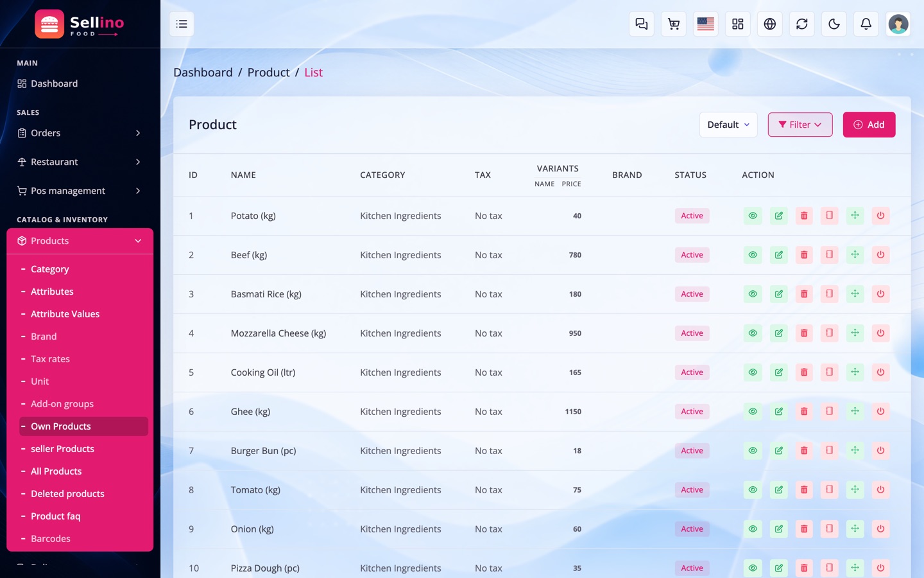This screenshot has height=578, width=924.
Task: Expand the Pos management sidebar menu
Action: (x=80, y=191)
